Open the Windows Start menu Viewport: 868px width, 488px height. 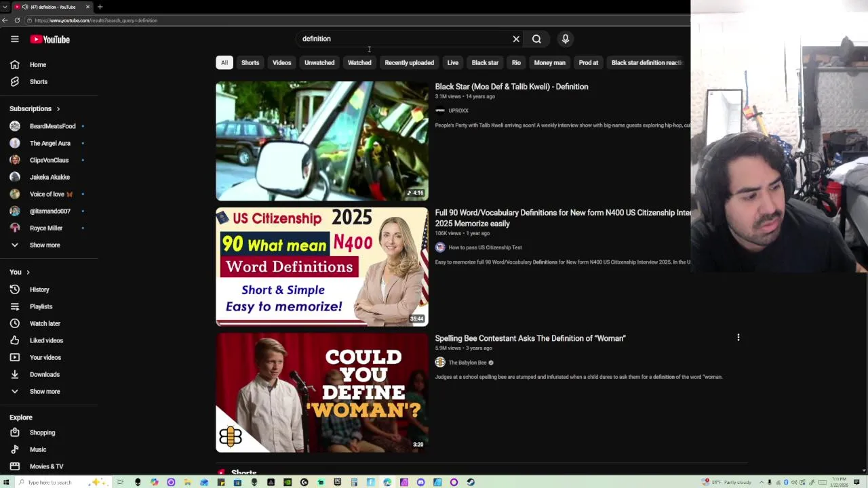point(5,482)
